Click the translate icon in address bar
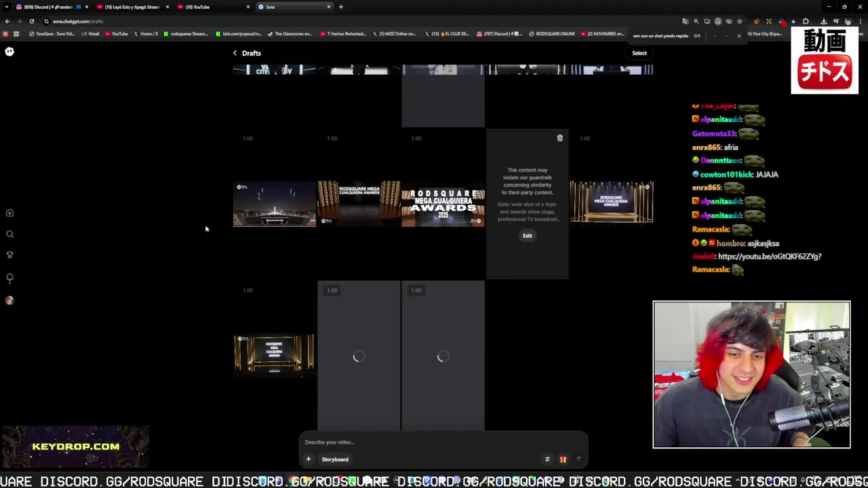This screenshot has height=488, width=868. pyautogui.click(x=685, y=21)
